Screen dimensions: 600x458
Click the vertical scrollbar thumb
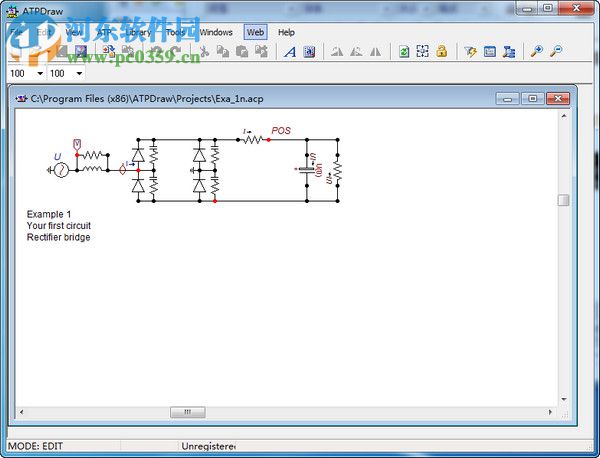coord(563,201)
